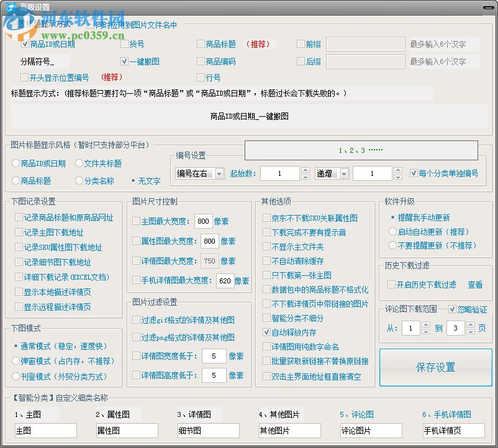Uncheck the 一键搬图 option
Image resolution: width=498 pixels, height=448 pixels.
click(x=125, y=61)
